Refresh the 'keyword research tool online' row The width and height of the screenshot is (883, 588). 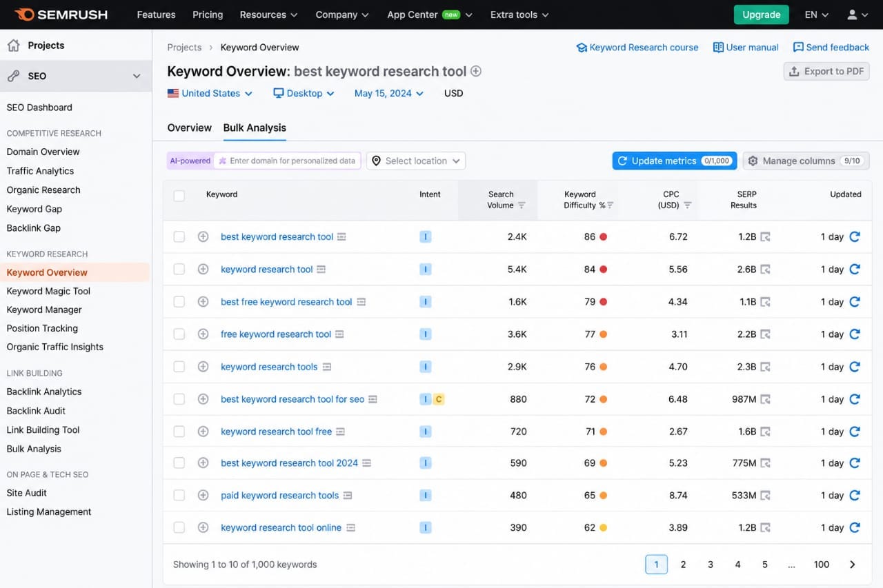[855, 527]
